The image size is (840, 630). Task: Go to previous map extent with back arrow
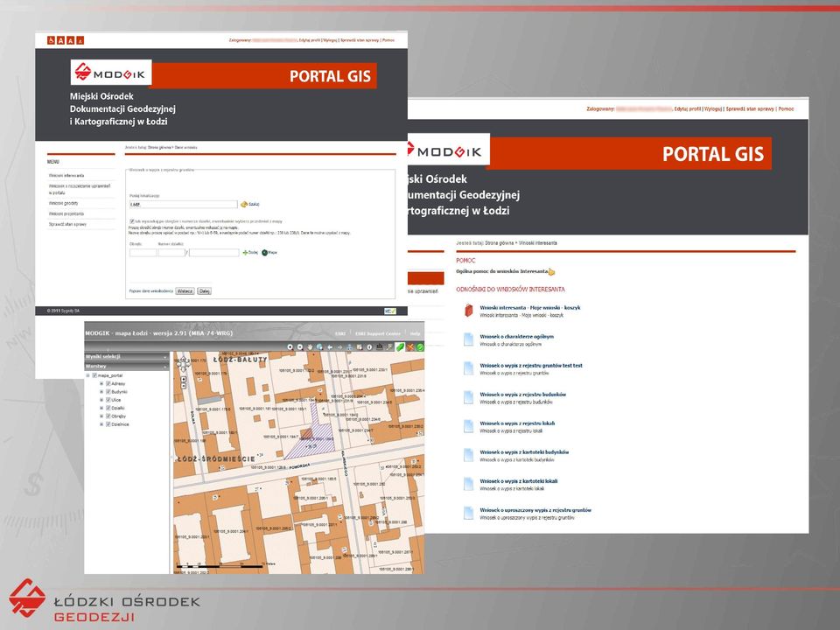click(x=330, y=347)
